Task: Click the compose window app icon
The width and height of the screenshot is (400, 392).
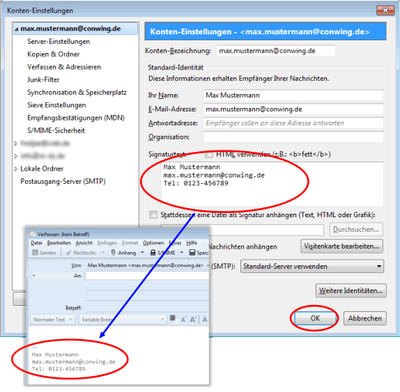Action: tap(32, 234)
